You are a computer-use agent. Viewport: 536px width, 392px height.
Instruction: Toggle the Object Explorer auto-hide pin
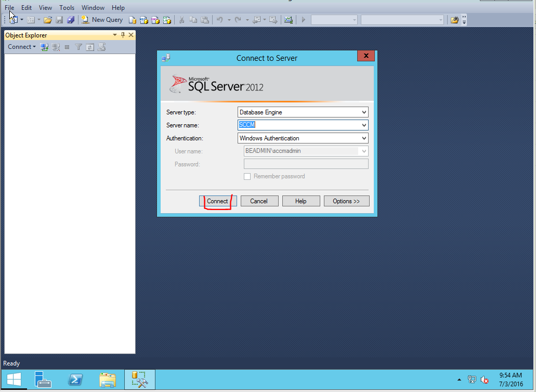pyautogui.click(x=123, y=35)
